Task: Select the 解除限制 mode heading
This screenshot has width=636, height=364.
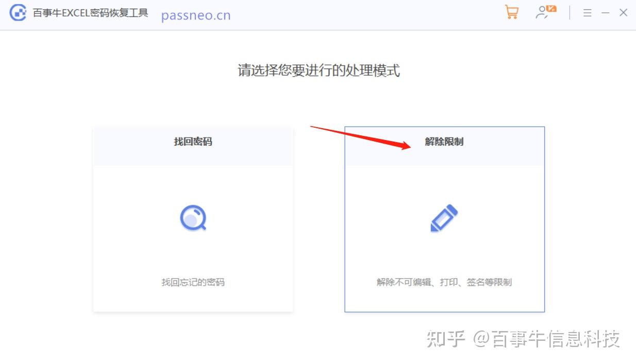Action: pyautogui.click(x=444, y=142)
